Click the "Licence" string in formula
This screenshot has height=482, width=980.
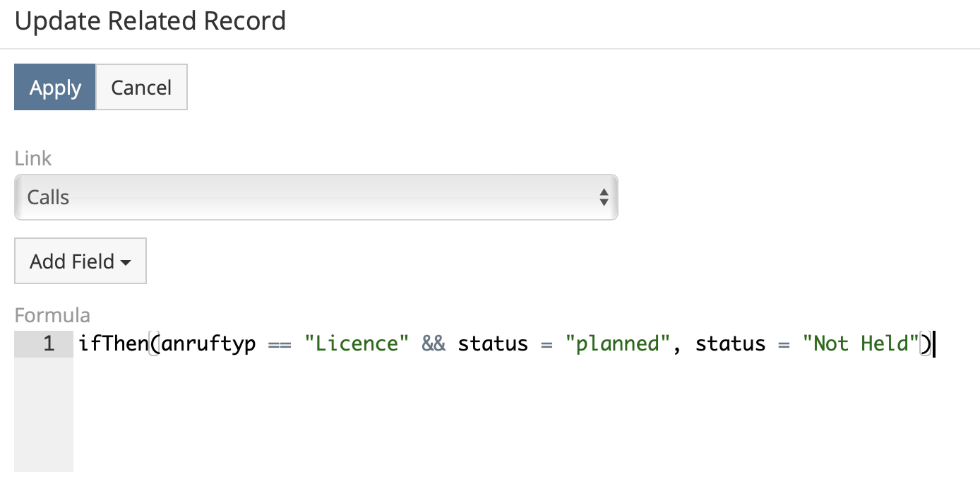click(x=357, y=343)
